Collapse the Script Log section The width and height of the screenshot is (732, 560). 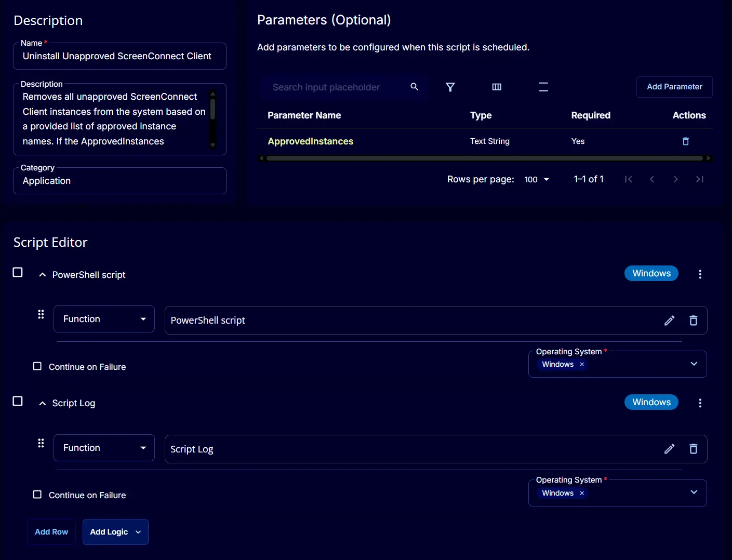click(43, 403)
